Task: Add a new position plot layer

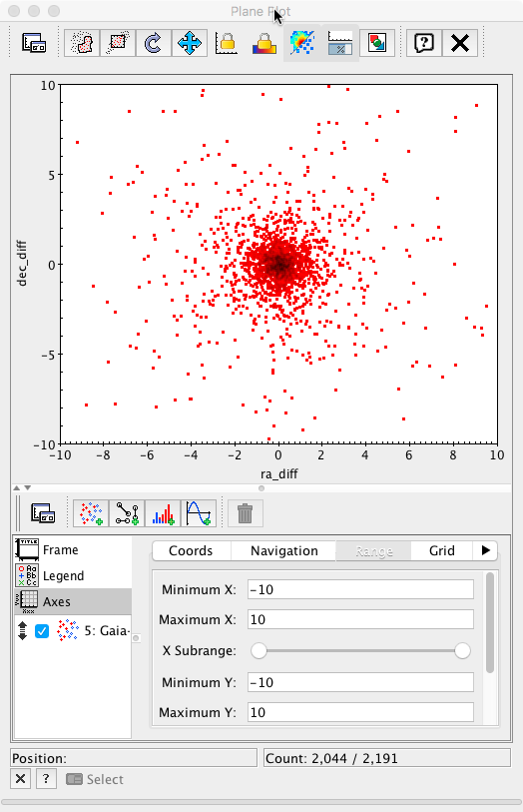Action: [x=91, y=513]
